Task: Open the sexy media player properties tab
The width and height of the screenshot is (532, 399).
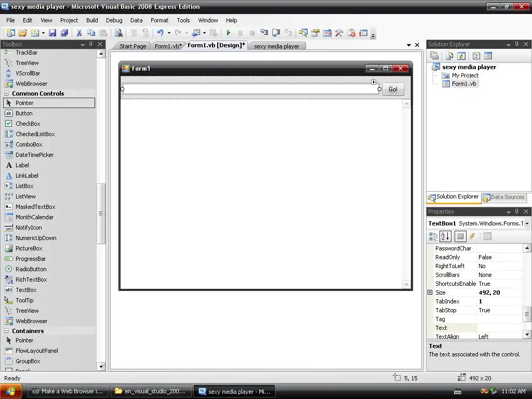Action: coord(276,46)
